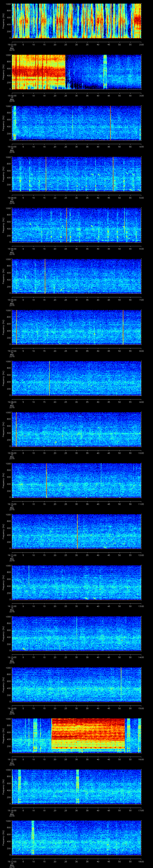Viewport: 153px width, 868px height.
Task: Click the single red vertical line in the 19:08:00 panel
Action: [49, 378]
